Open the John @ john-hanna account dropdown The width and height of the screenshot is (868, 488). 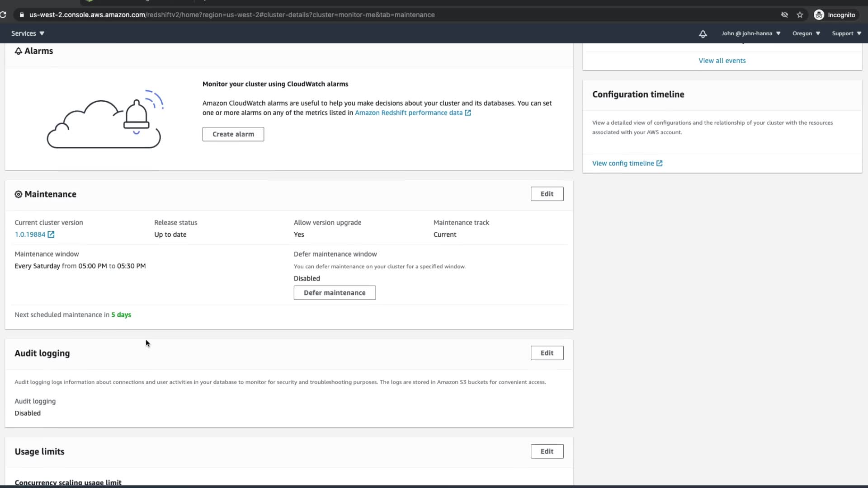coord(750,33)
